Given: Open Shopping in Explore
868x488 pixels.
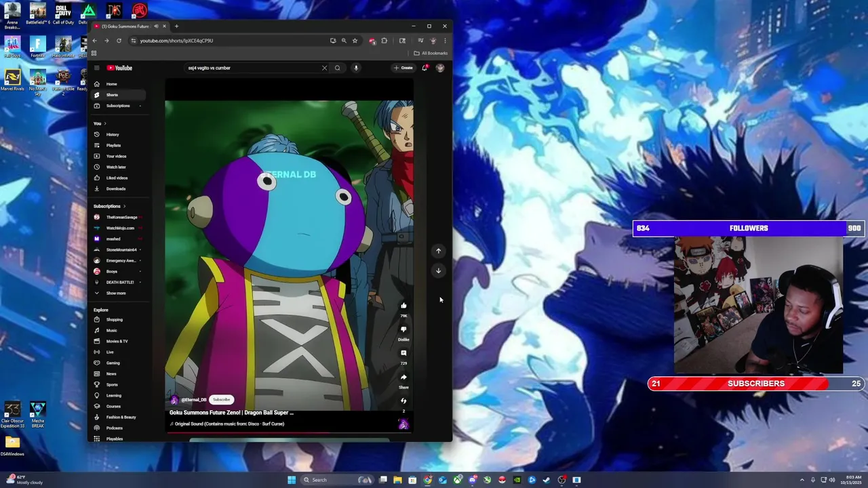Looking at the screenshot, I should pyautogui.click(x=119, y=319).
